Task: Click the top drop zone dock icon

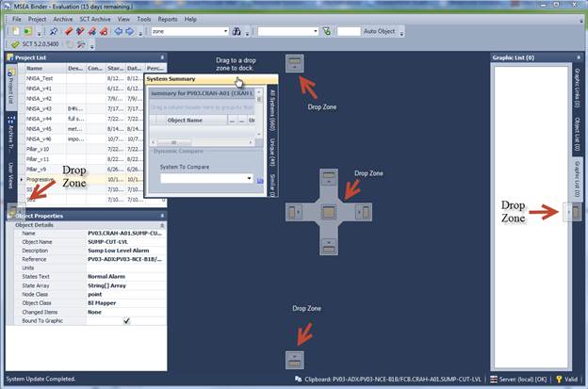Action: [295, 62]
